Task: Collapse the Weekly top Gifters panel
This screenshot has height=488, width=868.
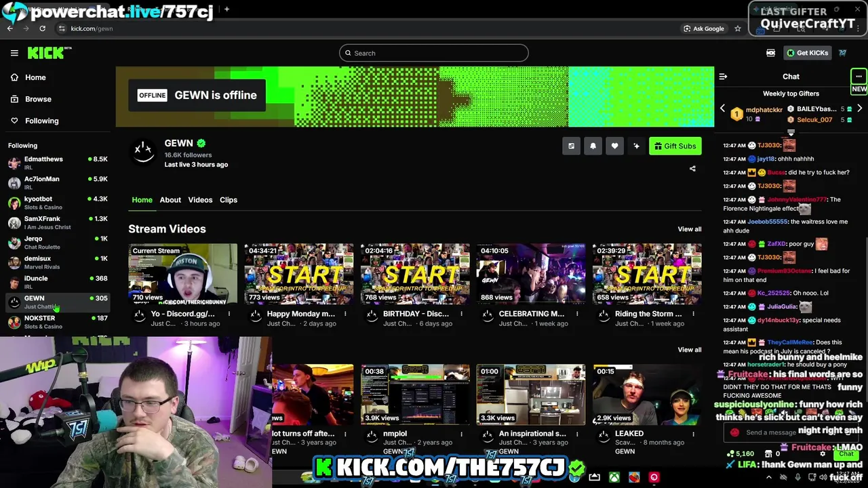Action: (791, 132)
